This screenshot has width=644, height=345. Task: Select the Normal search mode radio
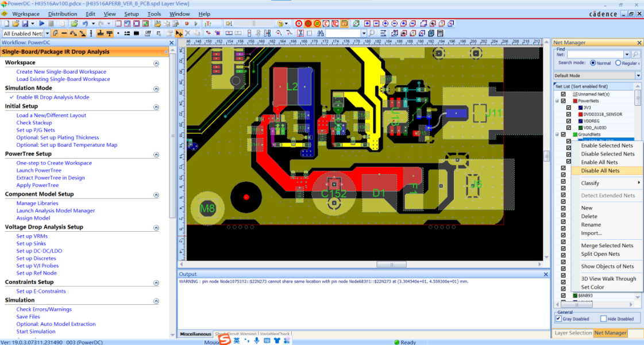tap(593, 63)
